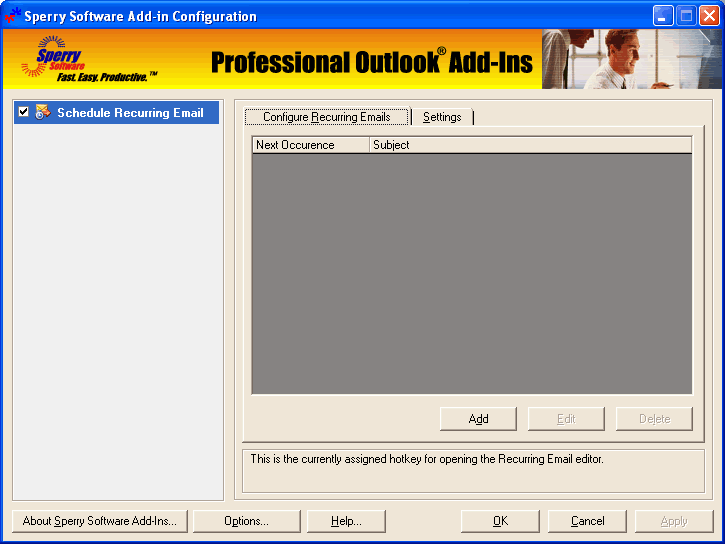Click the Professional Outlook Add-Ins banner title
Image resolution: width=725 pixels, height=544 pixels.
pyautogui.click(x=372, y=61)
